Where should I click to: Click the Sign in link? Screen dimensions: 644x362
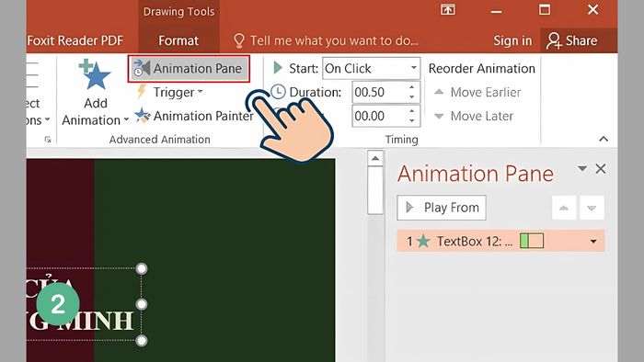(x=512, y=40)
